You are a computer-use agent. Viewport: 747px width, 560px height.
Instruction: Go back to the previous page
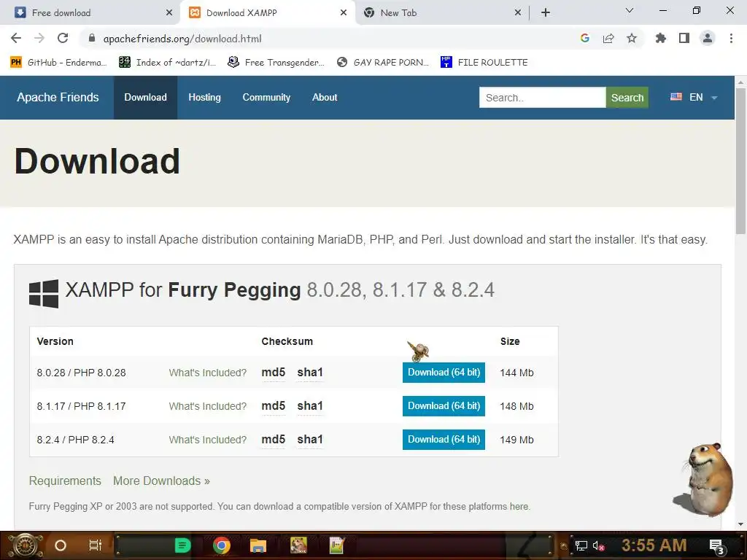[x=16, y=38]
